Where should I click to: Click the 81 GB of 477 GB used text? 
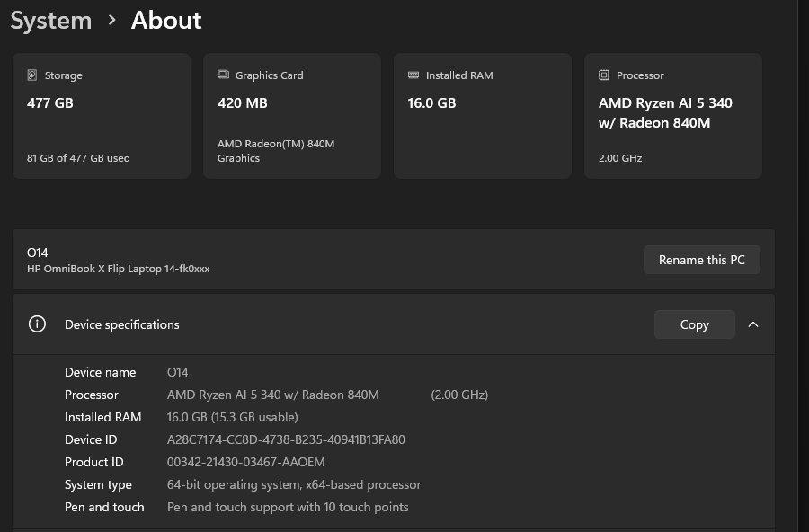[78, 158]
